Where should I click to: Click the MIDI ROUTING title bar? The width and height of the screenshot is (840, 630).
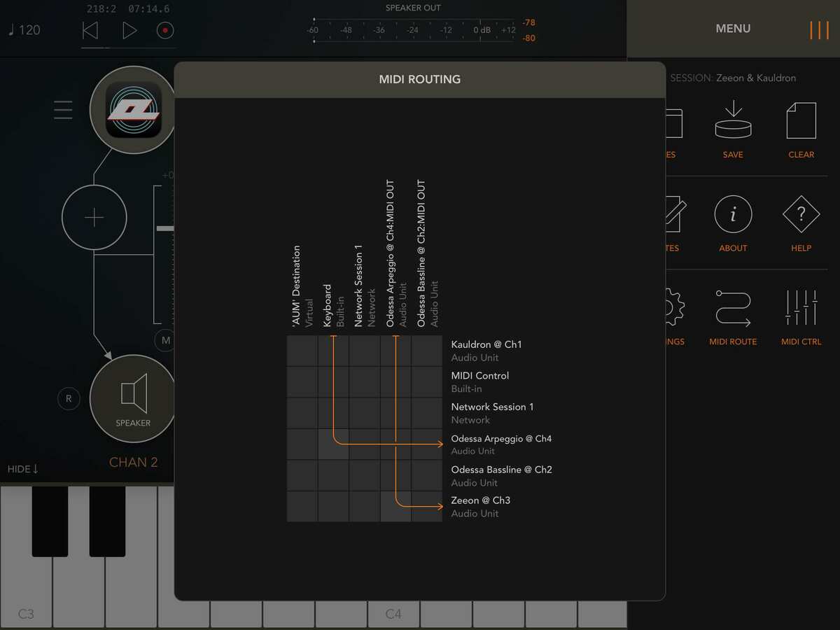point(419,79)
